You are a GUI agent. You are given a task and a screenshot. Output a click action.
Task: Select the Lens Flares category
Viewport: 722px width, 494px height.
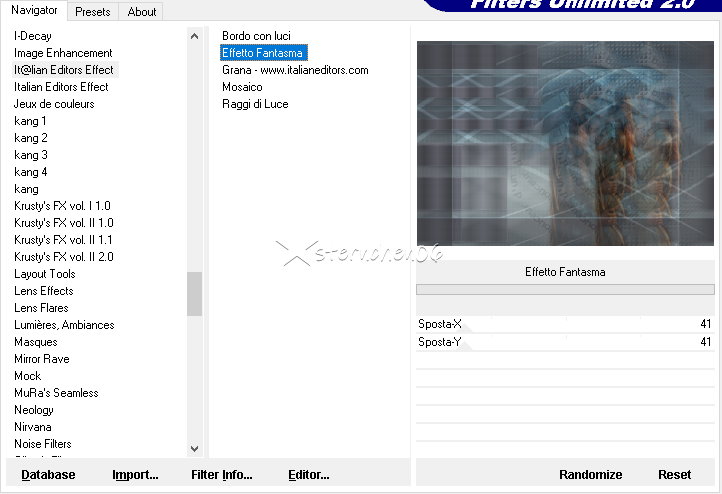[x=41, y=308]
